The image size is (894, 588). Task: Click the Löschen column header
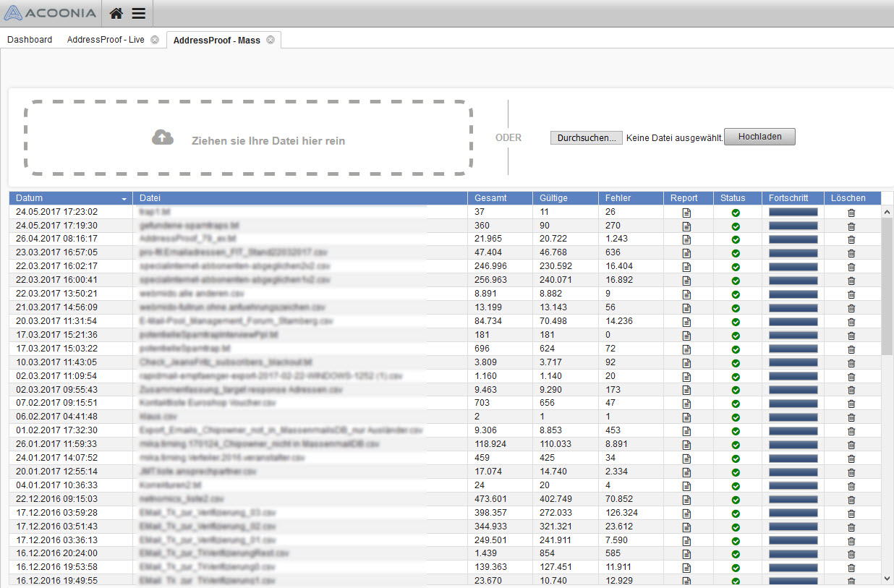click(x=853, y=198)
